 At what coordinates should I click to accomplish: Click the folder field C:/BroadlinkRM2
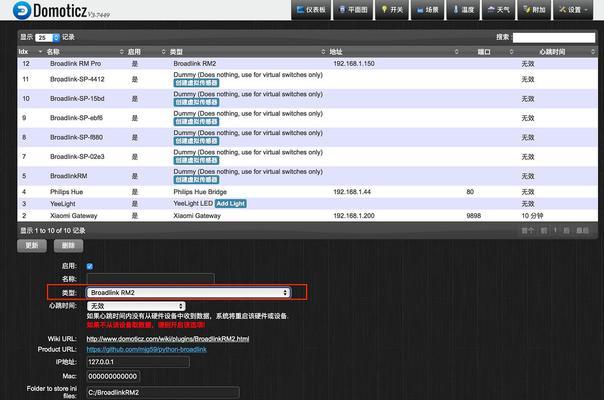click(163, 393)
